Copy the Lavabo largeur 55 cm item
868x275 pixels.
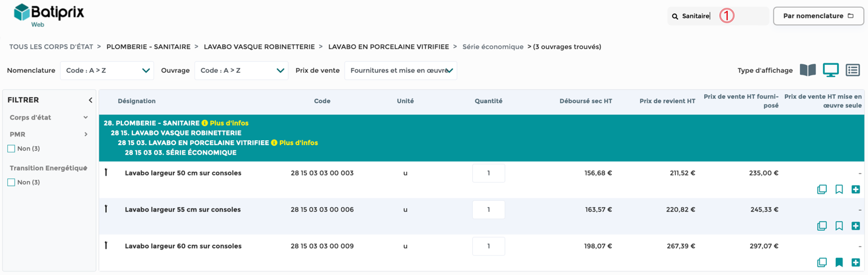822,226
